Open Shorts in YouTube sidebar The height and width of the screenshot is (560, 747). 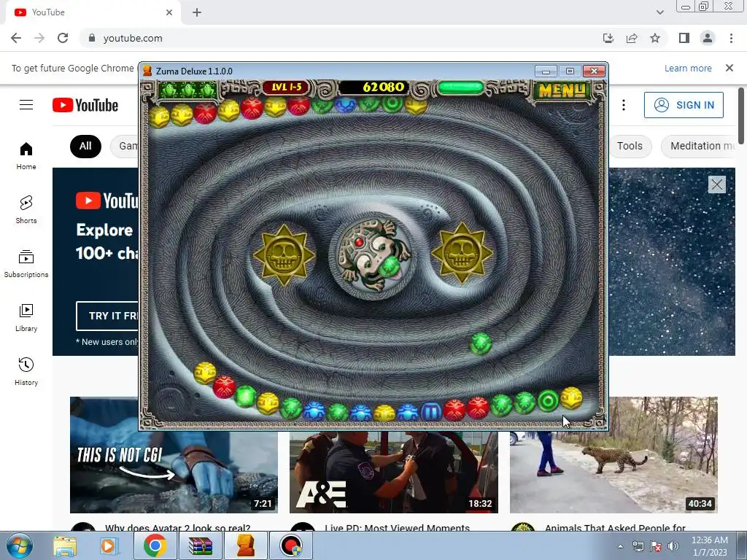[x=26, y=209]
